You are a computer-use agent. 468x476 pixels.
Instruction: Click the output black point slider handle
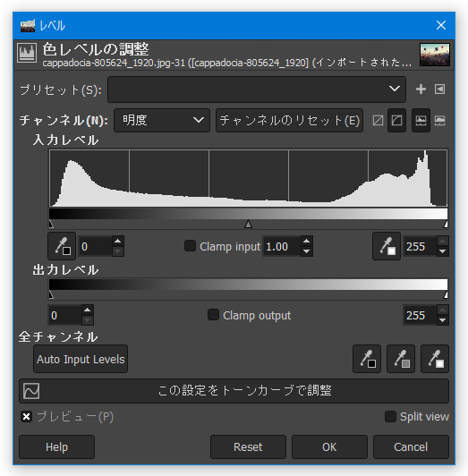(x=51, y=294)
